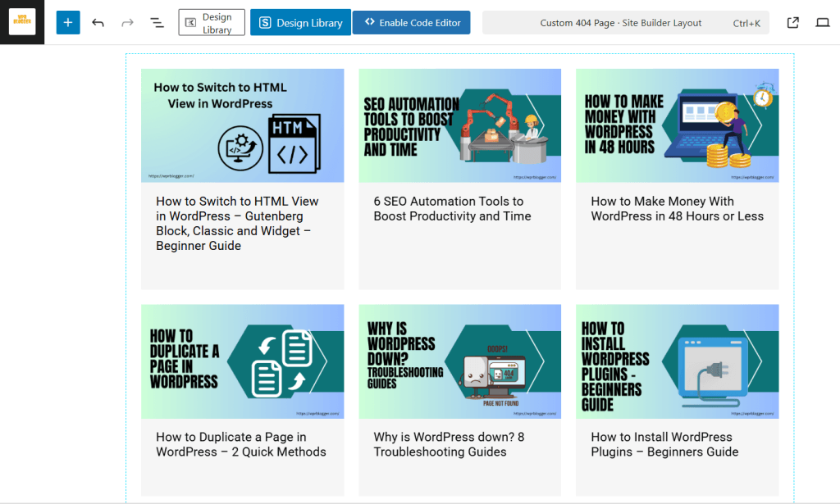Select the Make Money With WordPress thumbnail
Screen dimensions: 840x504
click(x=677, y=125)
